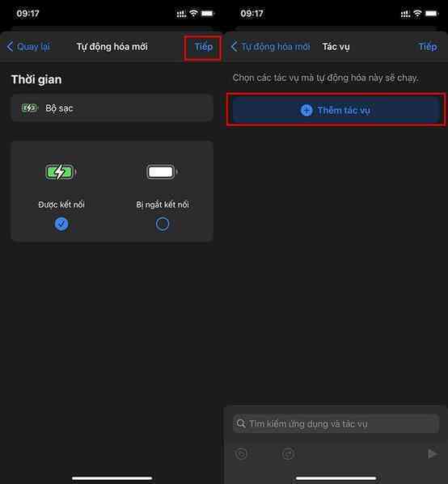Tap the Wi-Fi icon in left status bar
Image resolution: width=448 pixels, height=484 pixels.
tap(193, 13)
